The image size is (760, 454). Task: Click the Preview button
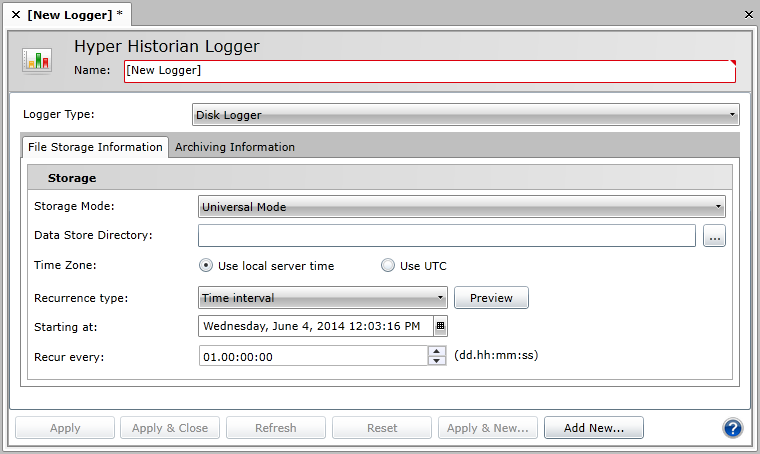(491, 297)
